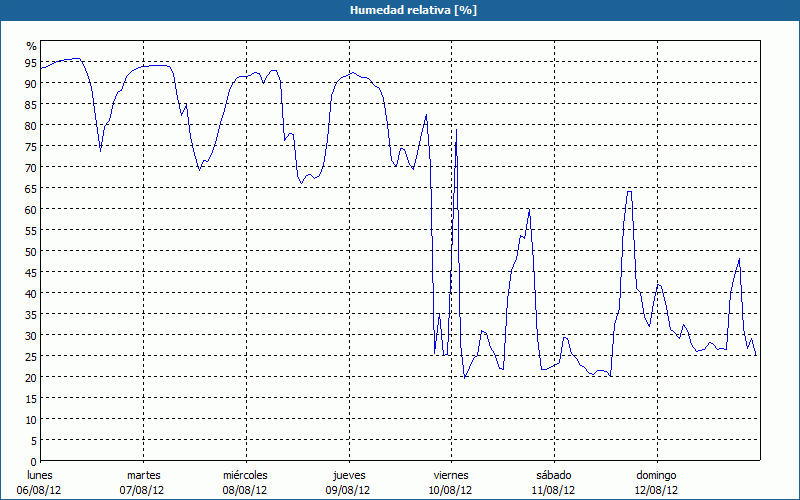This screenshot has width=800, height=500.
Task: Select the 55 label on the Y axis
Action: 31,231
